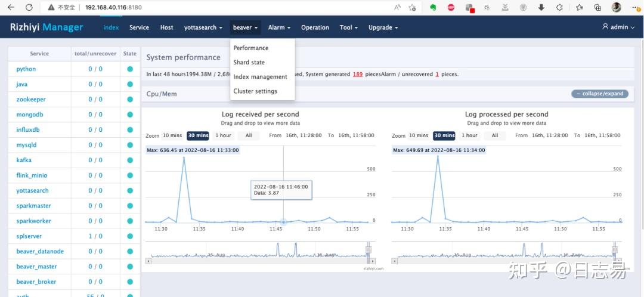Choose Index management from beaver menu

pyautogui.click(x=261, y=77)
